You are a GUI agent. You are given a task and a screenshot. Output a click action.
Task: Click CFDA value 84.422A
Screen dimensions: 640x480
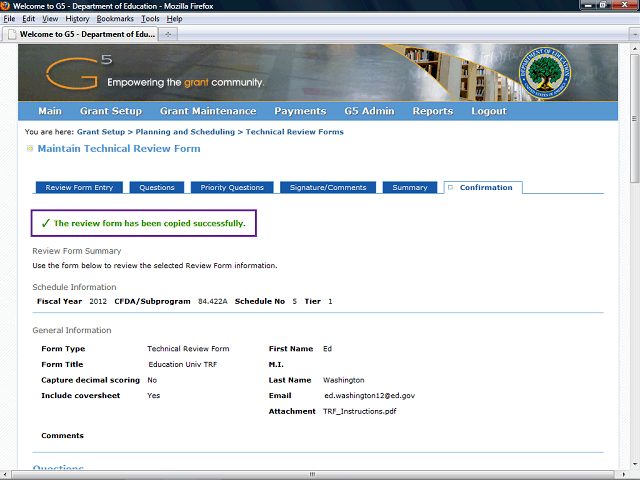(x=213, y=301)
